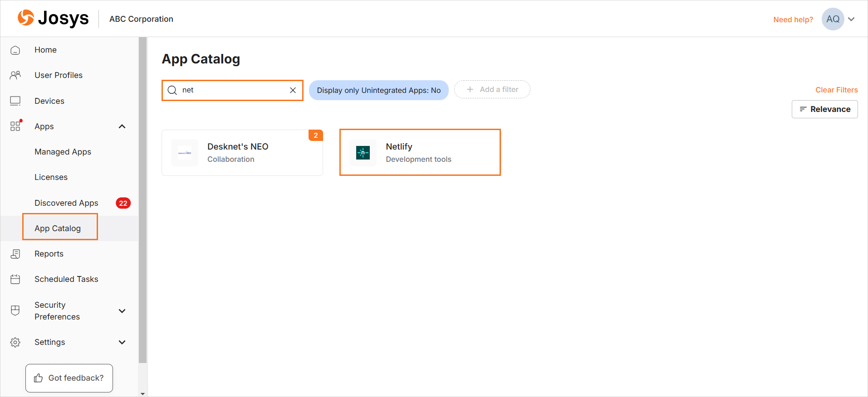Click the Got feedback? button
The width and height of the screenshot is (868, 397).
[x=69, y=378]
